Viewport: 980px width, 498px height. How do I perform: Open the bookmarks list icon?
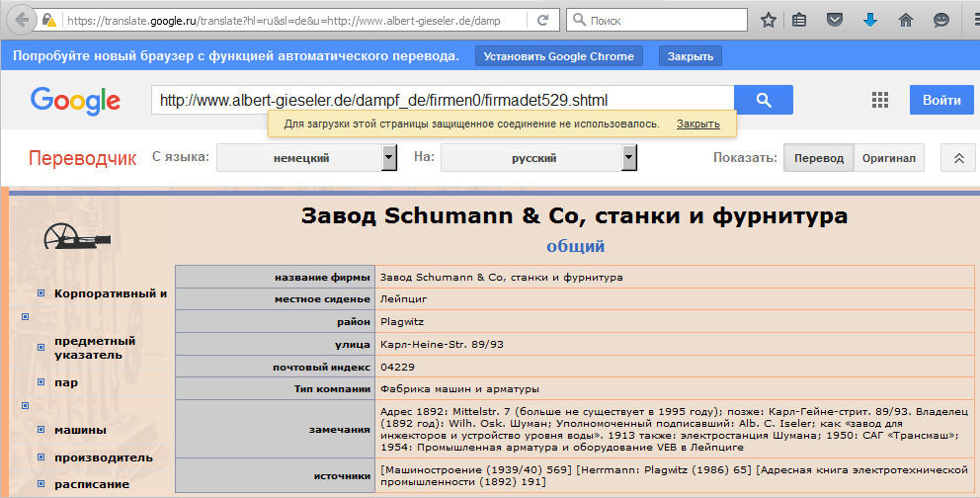(799, 20)
